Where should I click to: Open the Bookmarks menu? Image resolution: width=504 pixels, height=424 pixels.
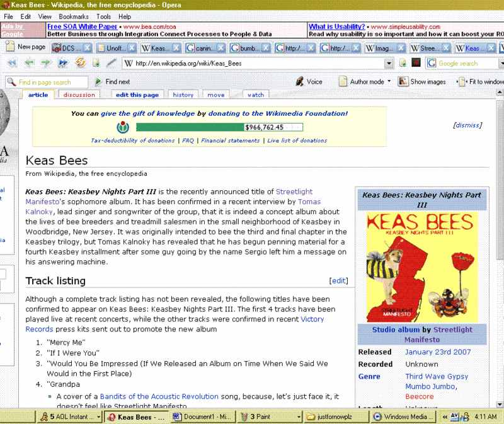click(74, 17)
